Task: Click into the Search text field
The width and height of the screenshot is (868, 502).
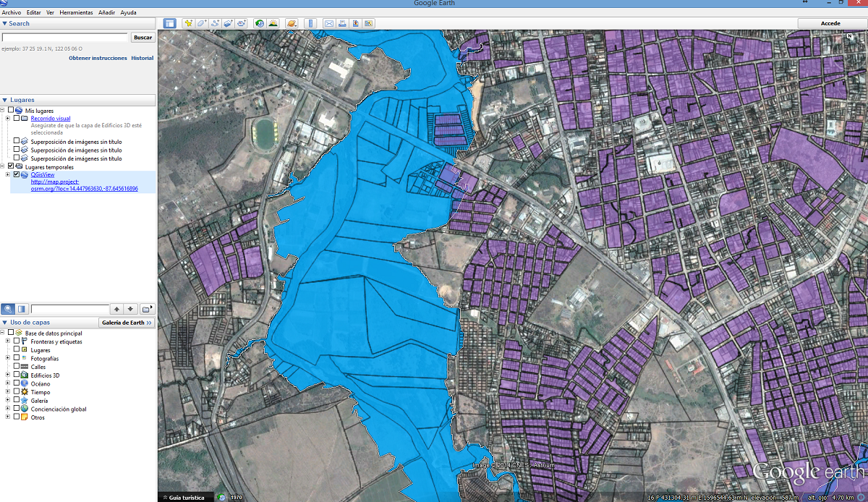Action: [65, 37]
